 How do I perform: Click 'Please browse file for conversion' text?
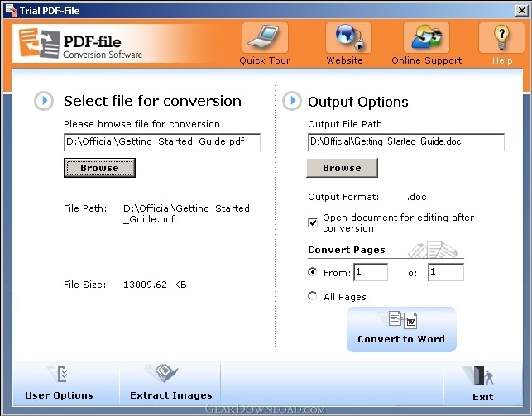tap(141, 124)
